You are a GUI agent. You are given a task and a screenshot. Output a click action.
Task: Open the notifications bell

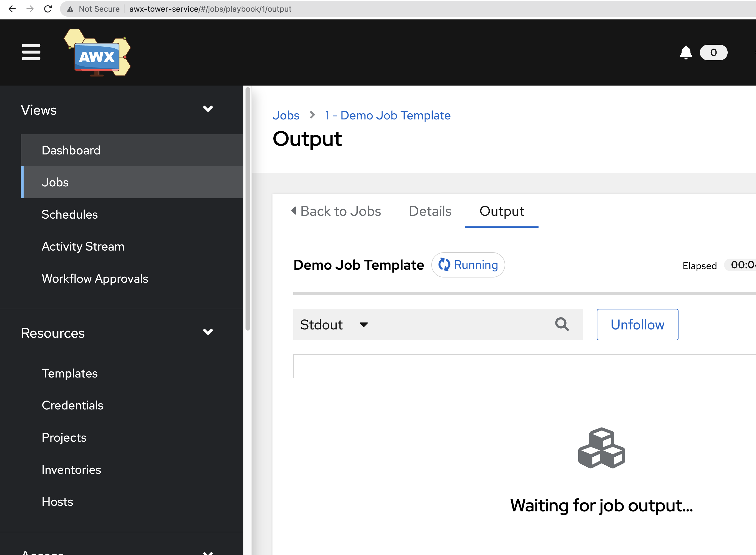(685, 52)
